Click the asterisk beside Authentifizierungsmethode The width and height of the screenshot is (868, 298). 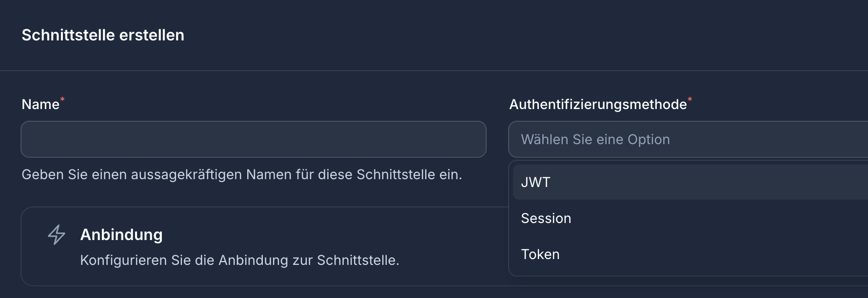point(690,100)
